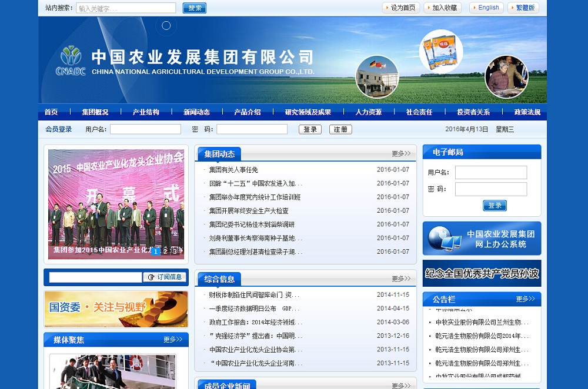Click 更多>> in the 成员企业新闻 panel
The width and height of the screenshot is (588, 389).
tap(401, 385)
